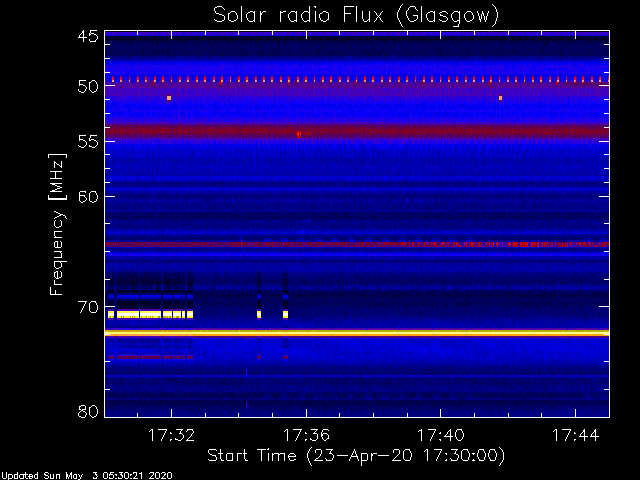Click the bright red spot in the 54 MHz band
Viewport: 640px width, 480px height.
pyautogui.click(x=299, y=134)
